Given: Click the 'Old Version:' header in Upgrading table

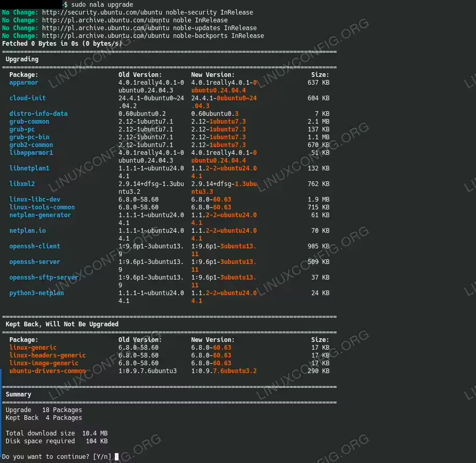Looking at the screenshot, I should [140, 75].
